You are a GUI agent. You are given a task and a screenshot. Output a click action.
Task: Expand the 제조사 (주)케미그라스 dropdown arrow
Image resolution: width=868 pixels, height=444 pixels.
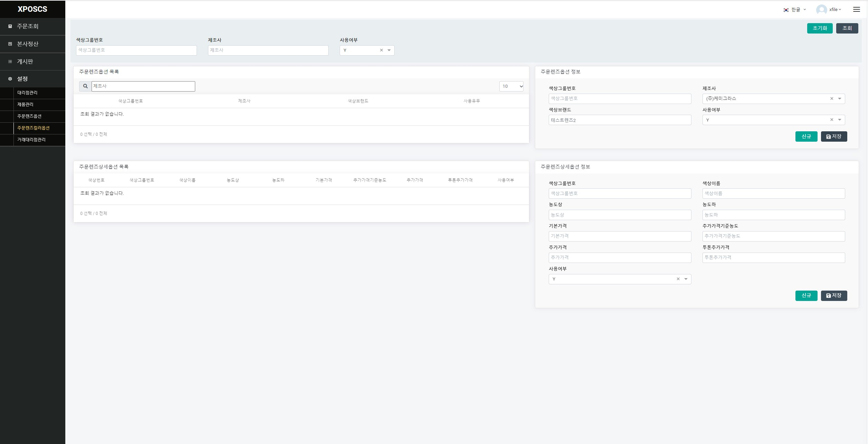tap(840, 99)
